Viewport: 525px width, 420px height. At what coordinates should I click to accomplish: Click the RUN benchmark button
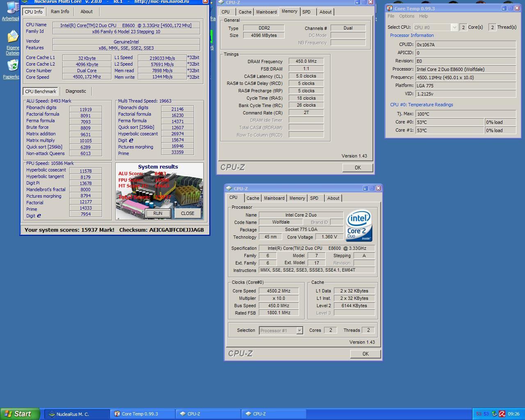(157, 213)
